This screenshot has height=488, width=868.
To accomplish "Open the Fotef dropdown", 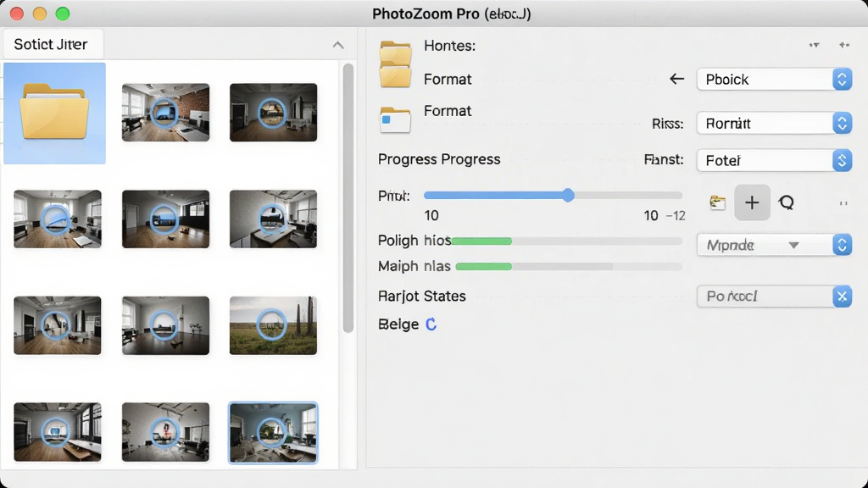I will coord(774,160).
